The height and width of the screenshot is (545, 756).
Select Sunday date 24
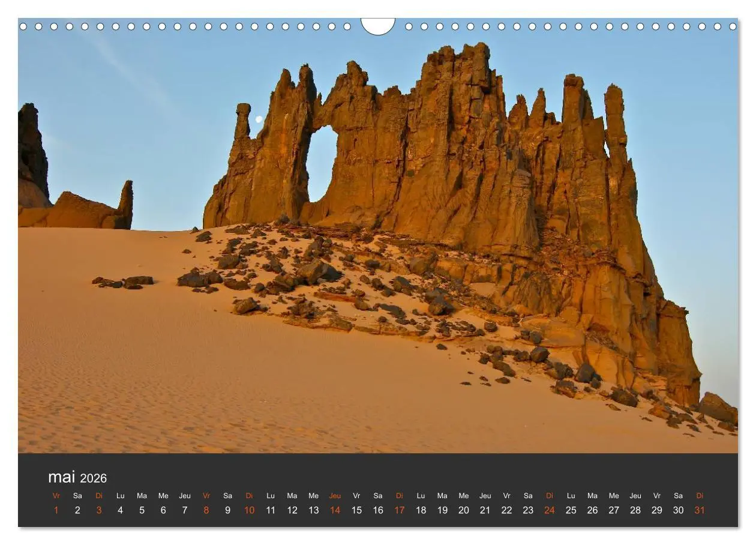(550, 510)
